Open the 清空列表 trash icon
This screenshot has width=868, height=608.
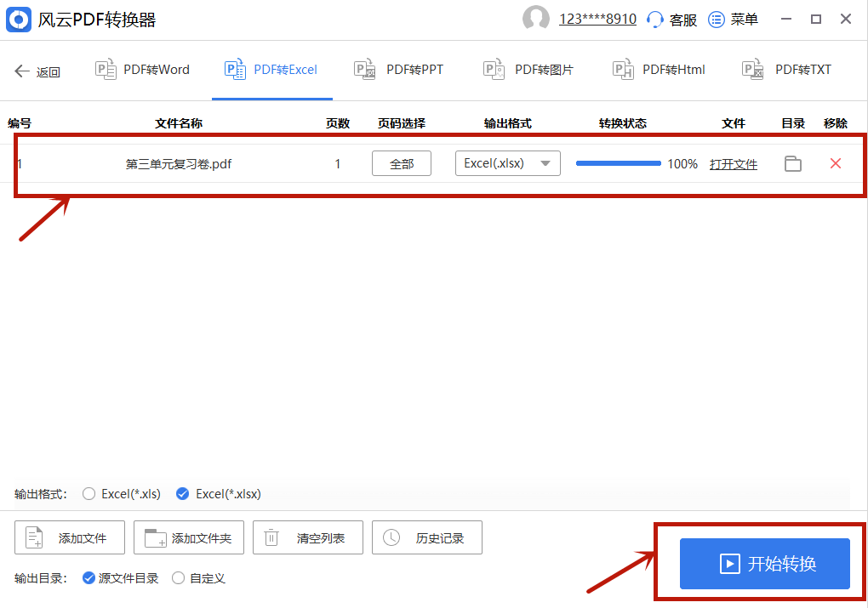coord(271,537)
